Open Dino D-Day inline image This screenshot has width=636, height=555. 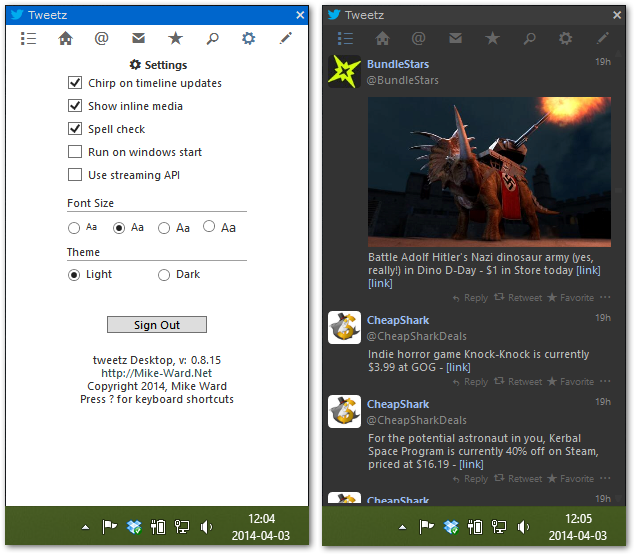pos(489,172)
